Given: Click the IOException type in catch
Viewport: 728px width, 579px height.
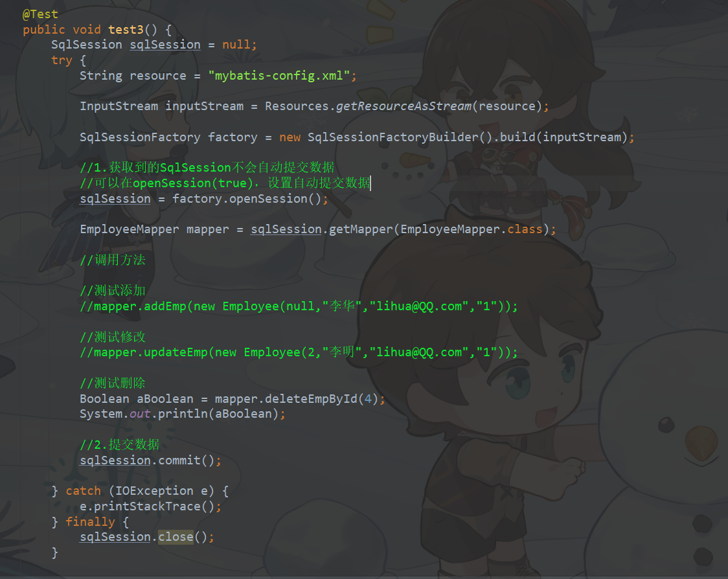Looking at the screenshot, I should [x=154, y=491].
